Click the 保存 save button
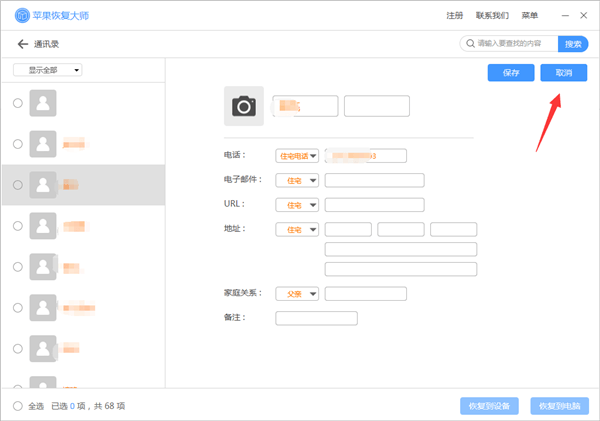The image size is (600, 421). 511,73
